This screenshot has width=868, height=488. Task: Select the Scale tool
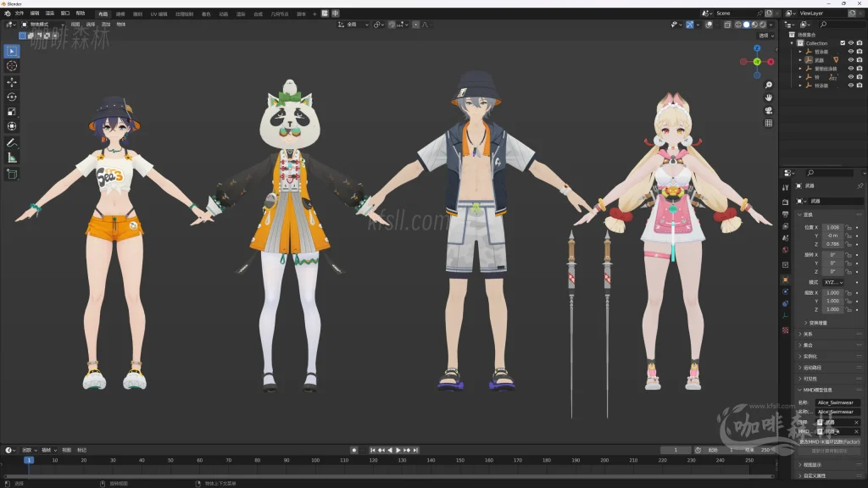tap(12, 112)
